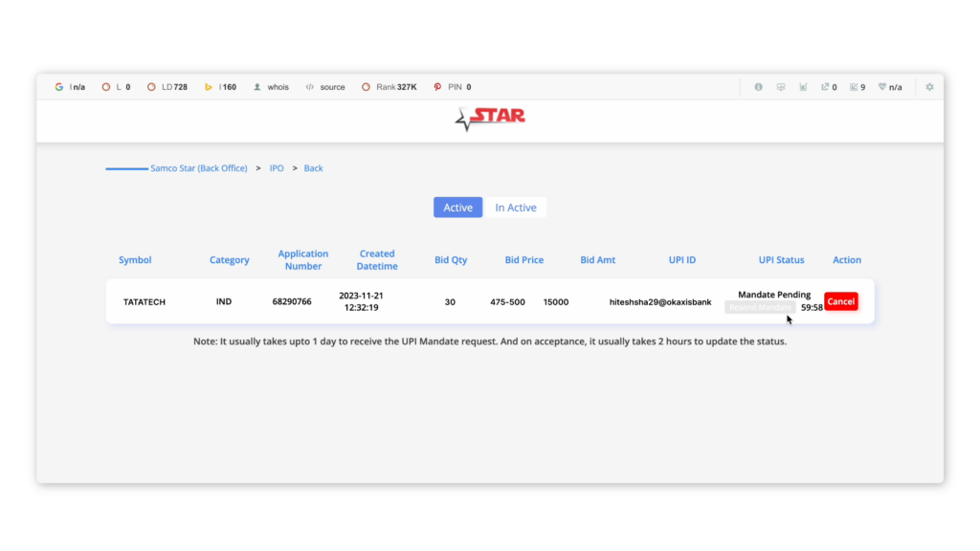Click the Bing index icon showing 160
This screenshot has width=980, height=551.
[x=209, y=87]
